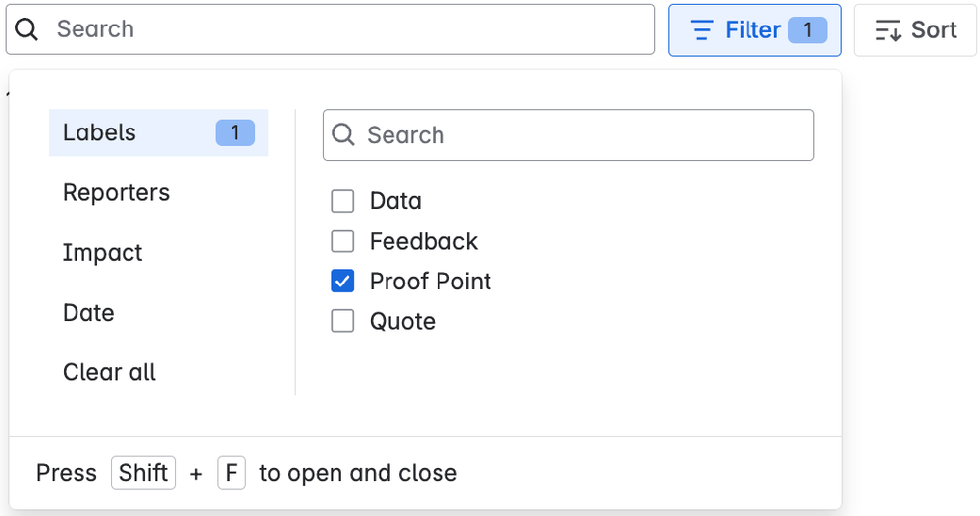The width and height of the screenshot is (980, 516).
Task: Select the Labels filter category
Action: pos(100,132)
